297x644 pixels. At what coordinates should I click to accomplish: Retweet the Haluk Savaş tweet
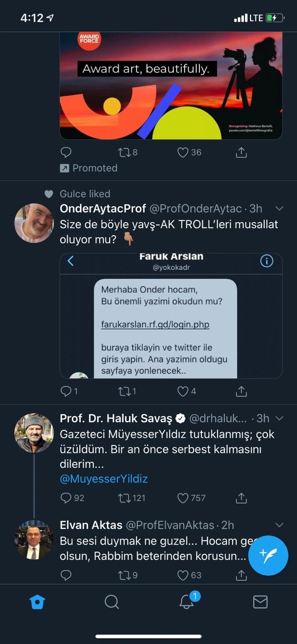point(124,498)
